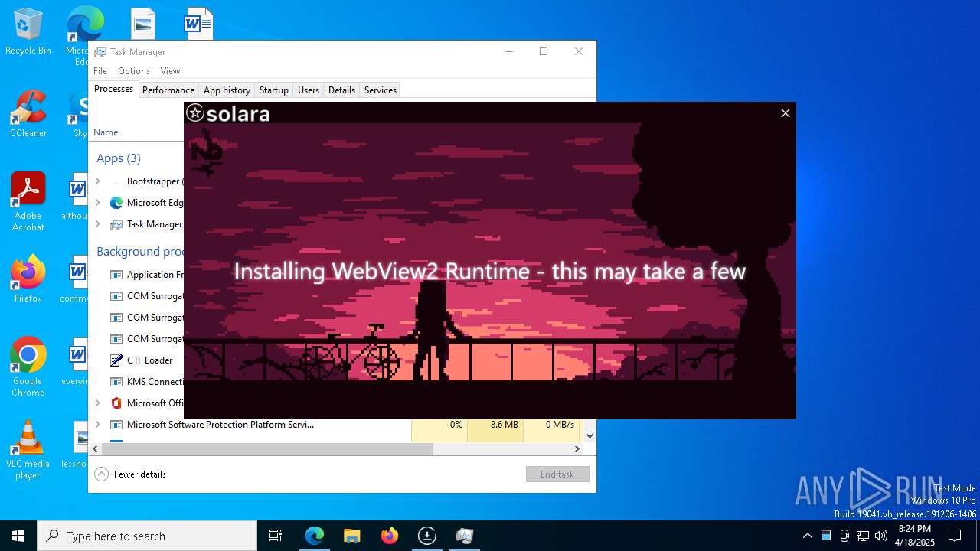Open the Recycle Bin desktop icon
The height and width of the screenshot is (551, 980).
click(28, 32)
